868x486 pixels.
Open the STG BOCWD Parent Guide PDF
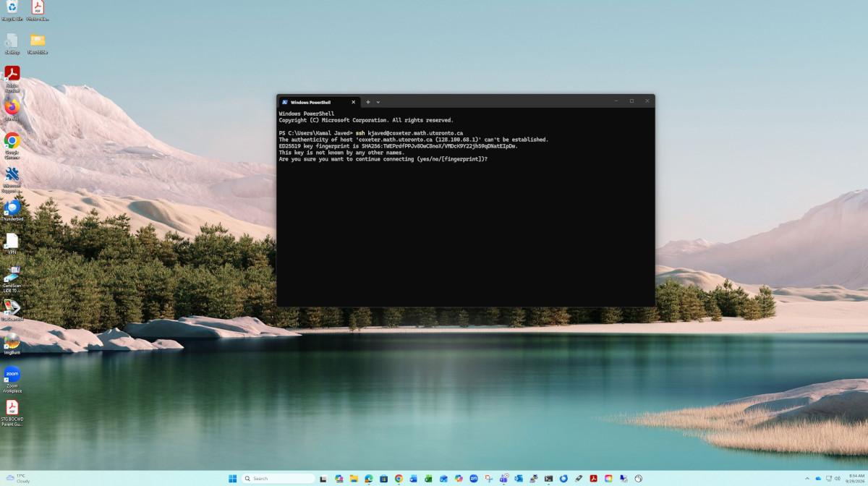click(x=12, y=413)
